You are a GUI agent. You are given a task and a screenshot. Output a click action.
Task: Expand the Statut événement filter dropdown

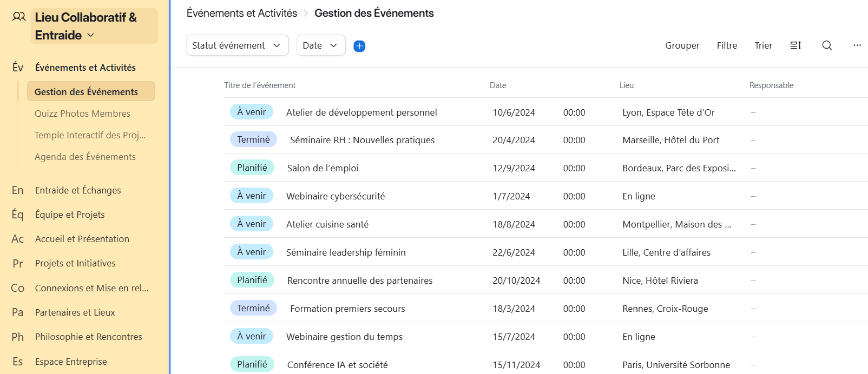[236, 45]
